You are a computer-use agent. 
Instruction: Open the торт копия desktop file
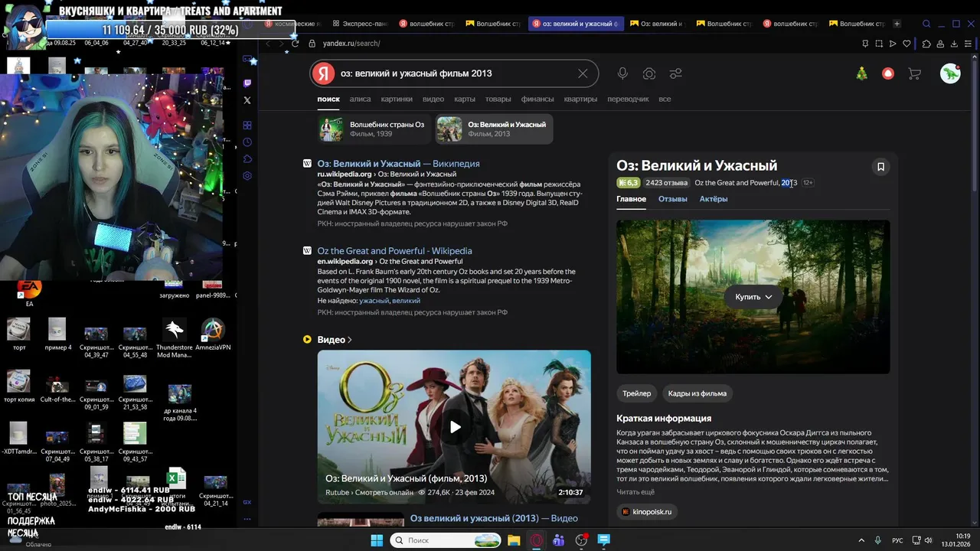coord(18,388)
